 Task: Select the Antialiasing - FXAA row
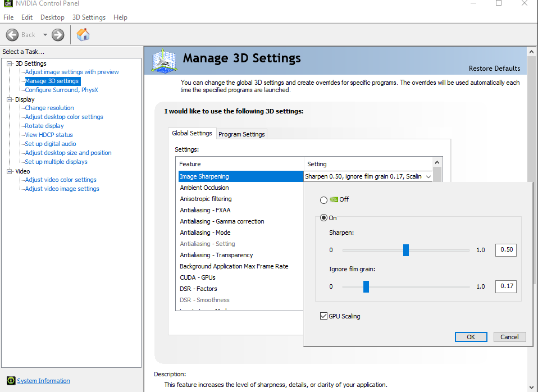click(x=241, y=210)
